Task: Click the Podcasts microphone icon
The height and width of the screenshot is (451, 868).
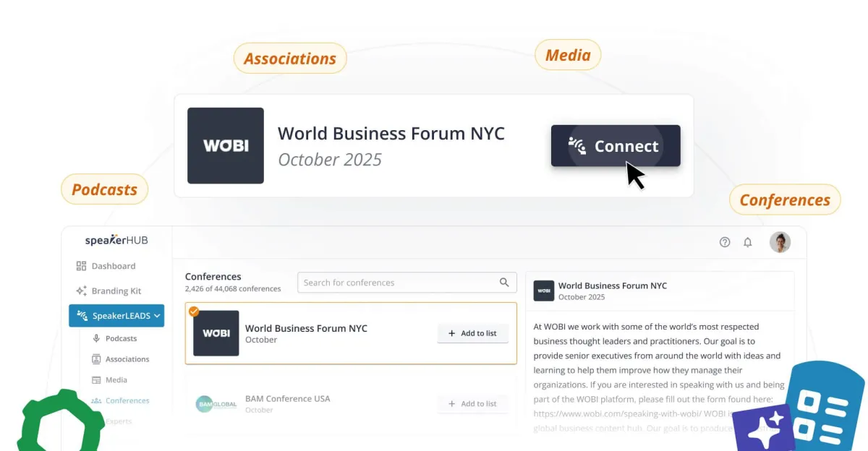Action: [95, 338]
